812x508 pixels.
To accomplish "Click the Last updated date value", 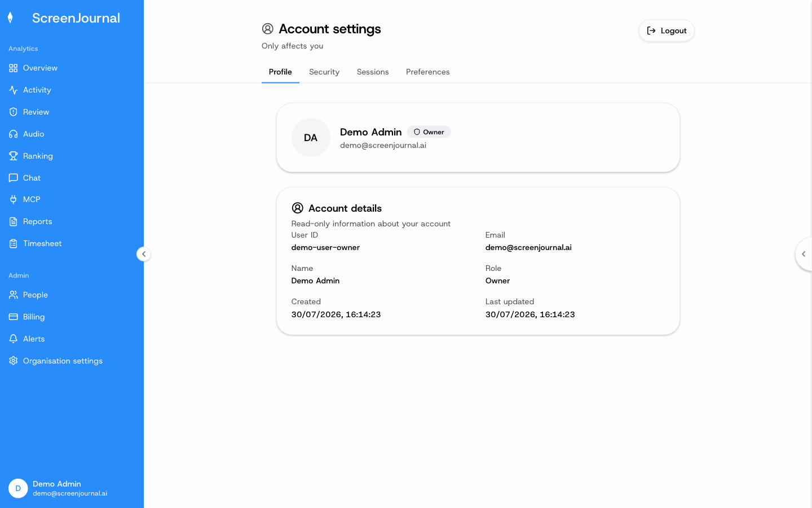I will pos(530,314).
